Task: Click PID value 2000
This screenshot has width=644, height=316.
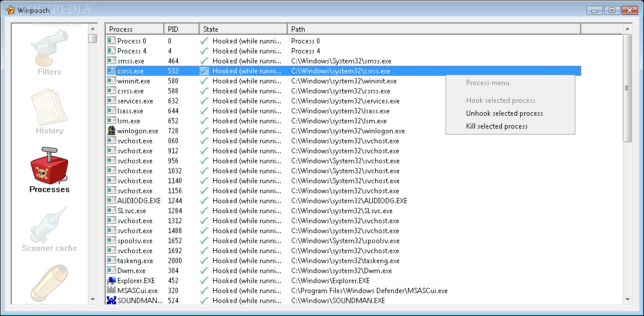Action: pyautogui.click(x=174, y=261)
